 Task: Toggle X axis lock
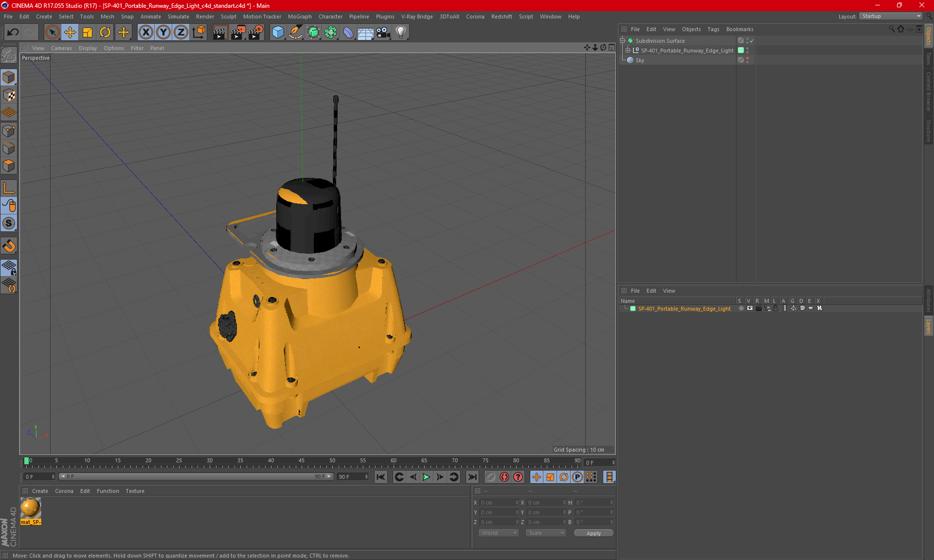[145, 33]
